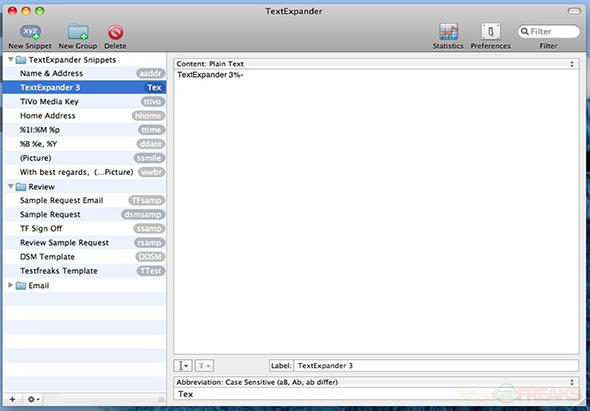This screenshot has width=590, height=411.
Task: Open the gear action menu below list
Action: [34, 399]
